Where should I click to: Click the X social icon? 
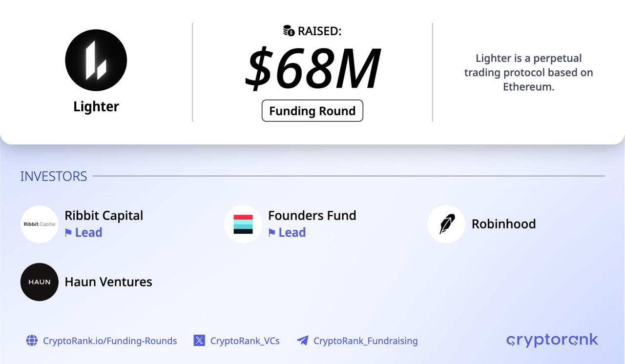tap(199, 341)
